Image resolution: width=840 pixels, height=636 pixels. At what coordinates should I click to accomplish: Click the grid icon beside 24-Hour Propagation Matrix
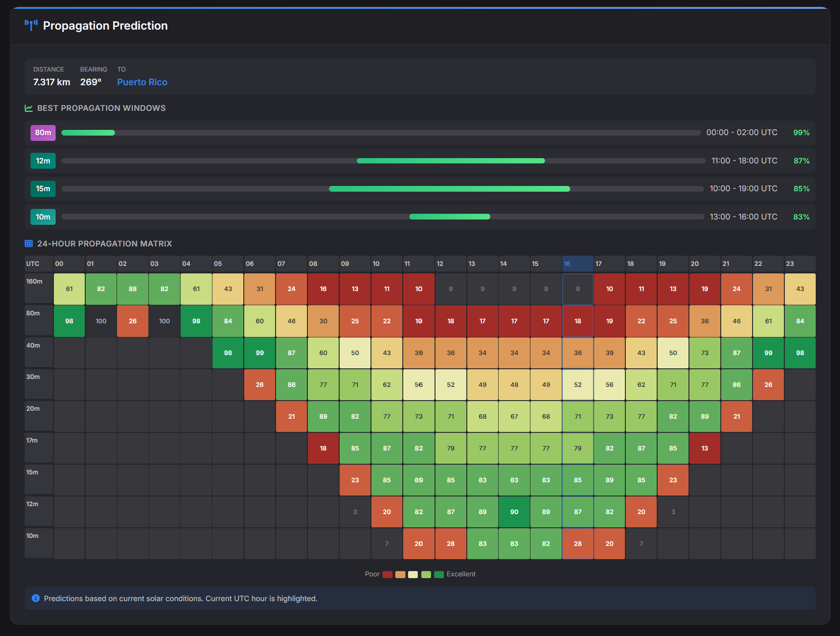(29, 244)
